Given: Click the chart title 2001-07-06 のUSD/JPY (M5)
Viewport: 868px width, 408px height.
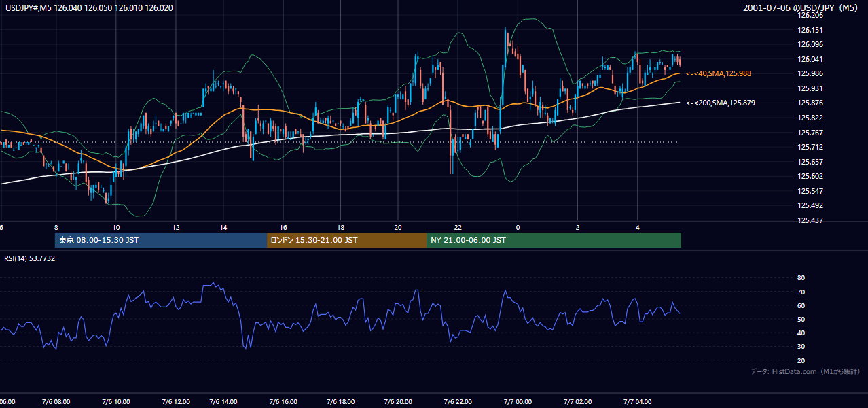Looking at the screenshot, I should [801, 7].
